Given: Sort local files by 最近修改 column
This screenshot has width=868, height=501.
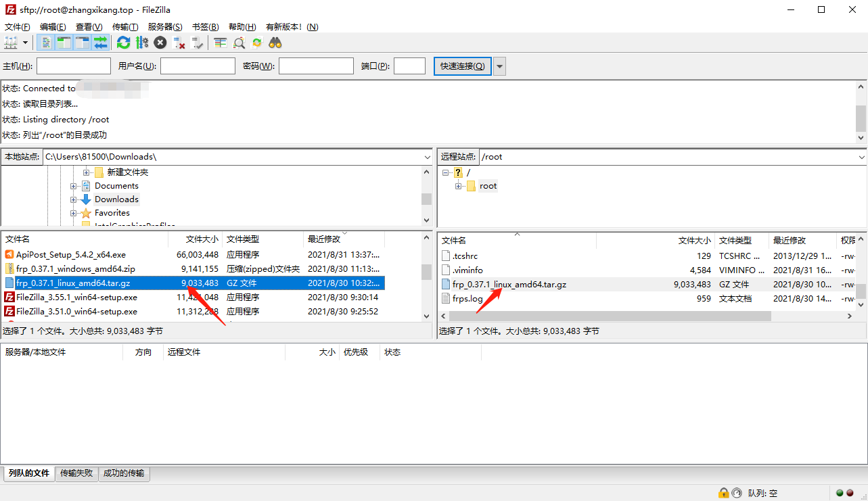Looking at the screenshot, I should click(x=344, y=239).
